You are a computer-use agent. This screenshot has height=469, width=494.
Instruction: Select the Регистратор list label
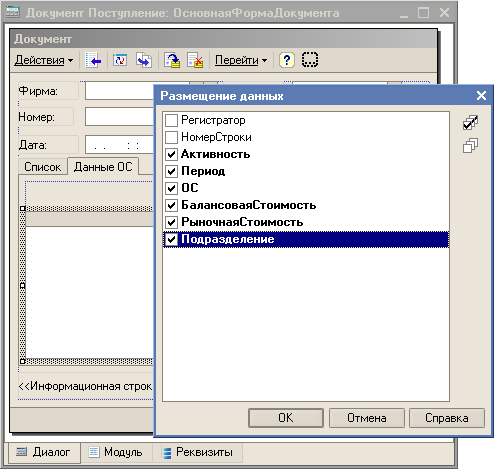(x=213, y=120)
